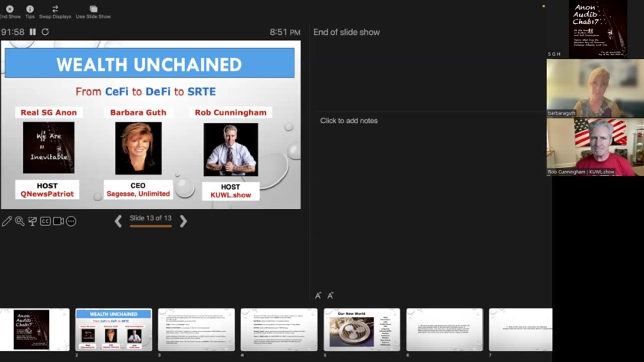The height and width of the screenshot is (362, 644).
Task: Click 'Real SG Anon' name label
Action: tap(49, 112)
